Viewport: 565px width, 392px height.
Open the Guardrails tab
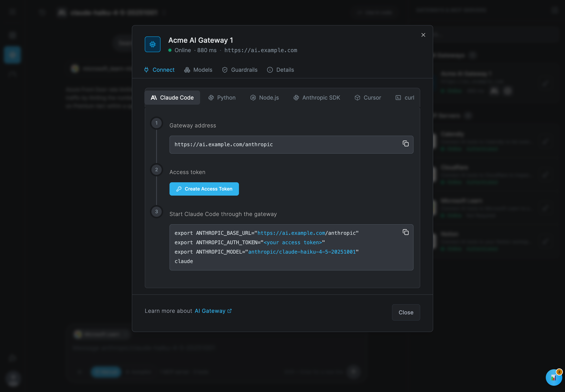pos(240,70)
